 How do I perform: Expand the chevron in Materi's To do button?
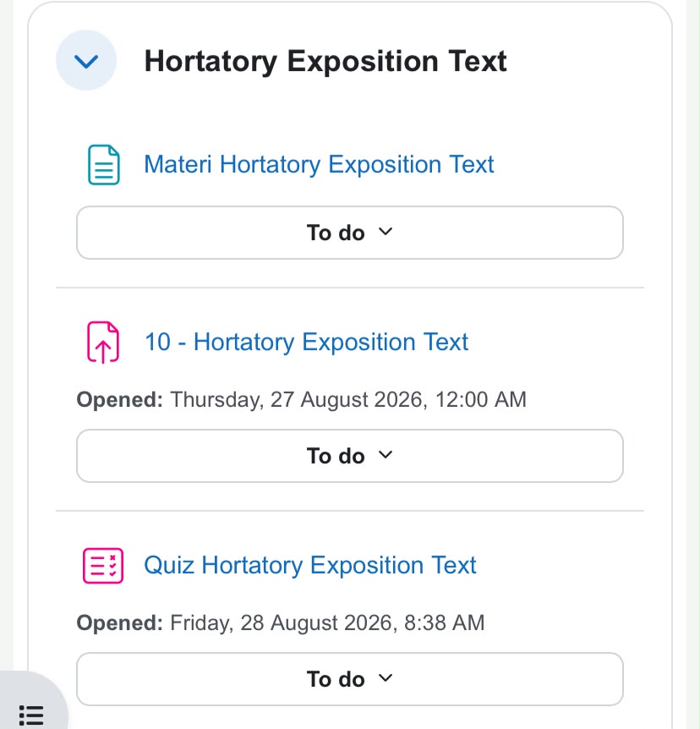point(386,232)
